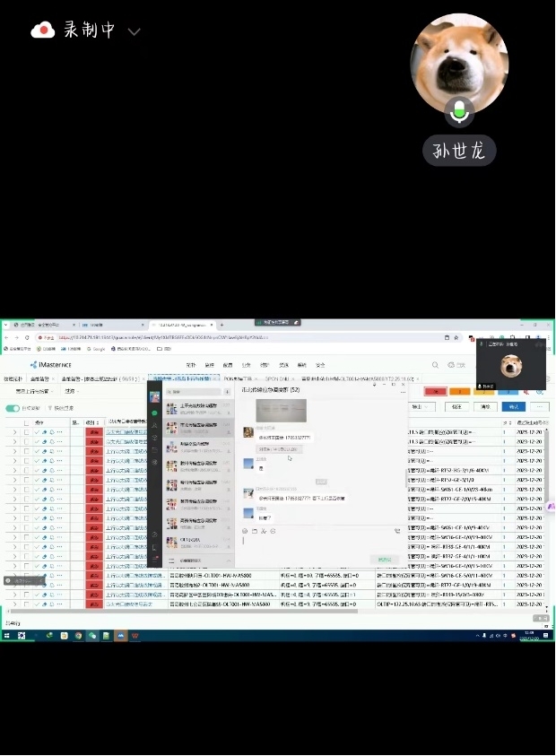Click the green microphone icon under the avatar
Image resolution: width=556 pixels, height=756 pixels.
click(x=460, y=110)
